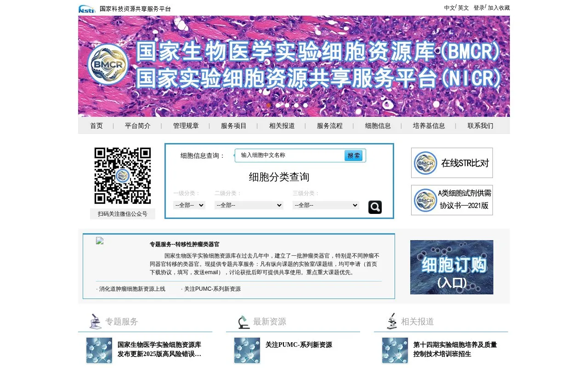Open headline 第十四期实验细胞培养及质量控制技术培训班招生
588x368 pixels.
pos(455,349)
